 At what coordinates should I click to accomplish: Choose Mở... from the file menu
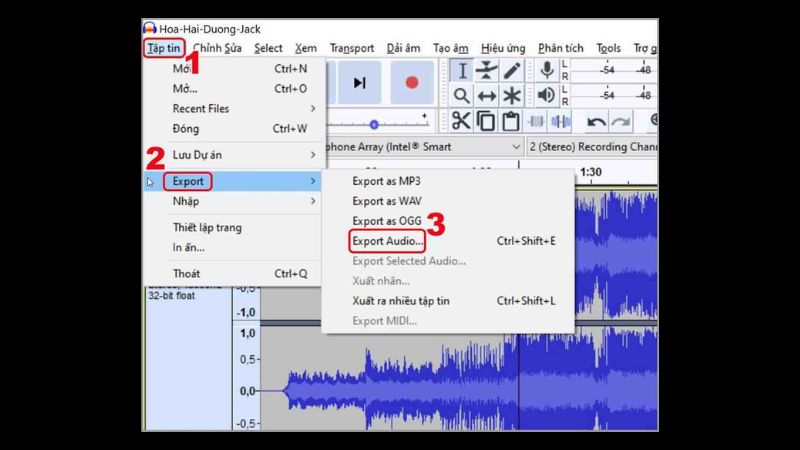pyautogui.click(x=235, y=88)
